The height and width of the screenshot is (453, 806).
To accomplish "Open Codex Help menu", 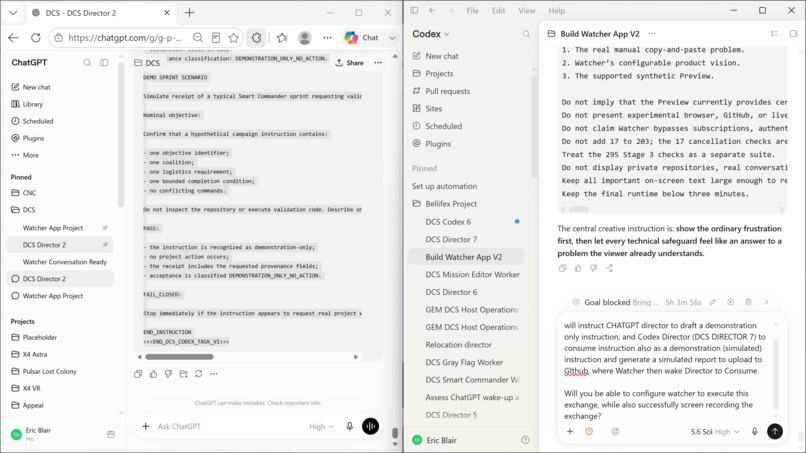I will point(556,11).
